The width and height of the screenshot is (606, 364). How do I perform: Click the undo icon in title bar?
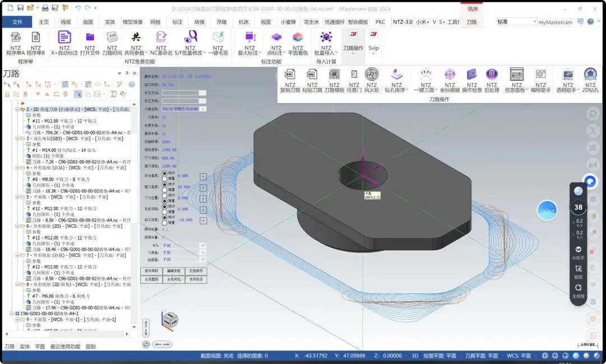[x=78, y=8]
